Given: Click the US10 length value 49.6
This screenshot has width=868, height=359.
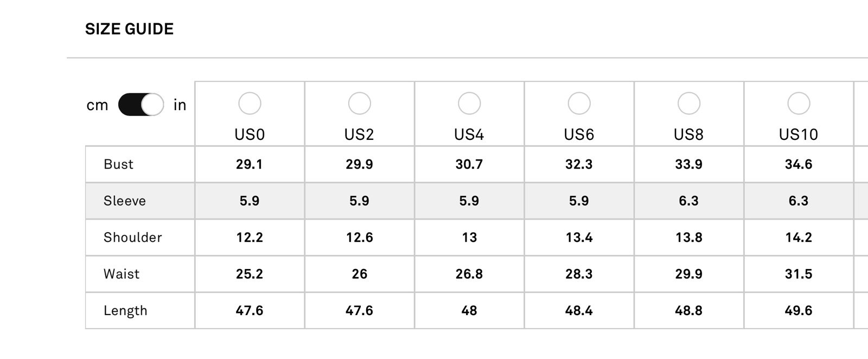Looking at the screenshot, I should 799,311.
